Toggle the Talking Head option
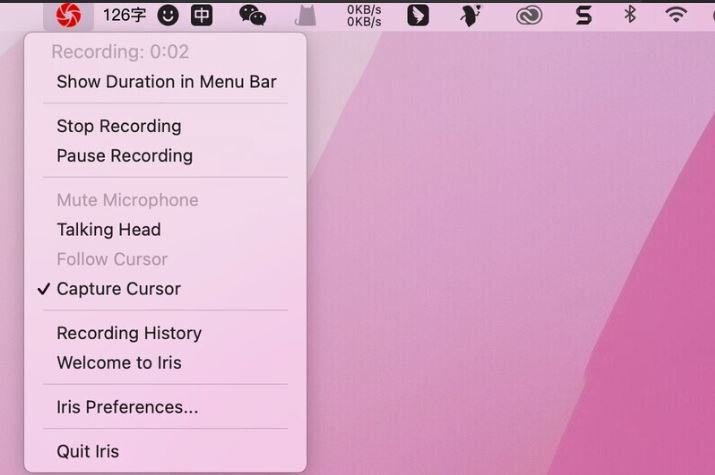 tap(166, 229)
